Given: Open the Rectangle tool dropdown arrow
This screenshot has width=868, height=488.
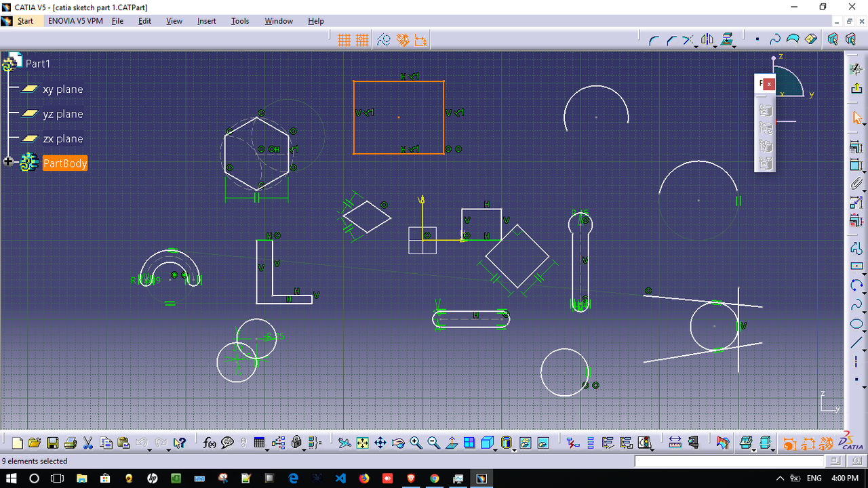Looking at the screenshot, I should pyautogui.click(x=863, y=272).
